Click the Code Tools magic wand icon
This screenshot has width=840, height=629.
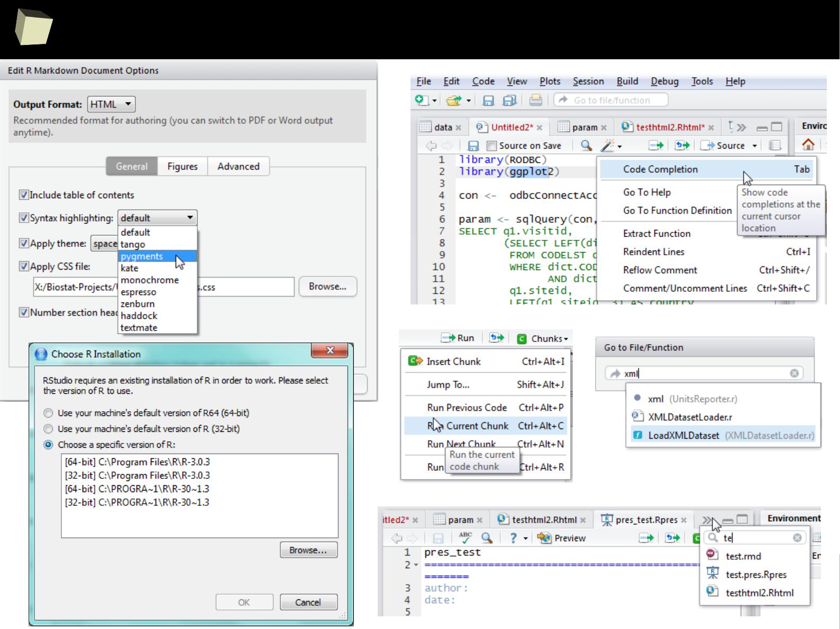click(x=608, y=145)
